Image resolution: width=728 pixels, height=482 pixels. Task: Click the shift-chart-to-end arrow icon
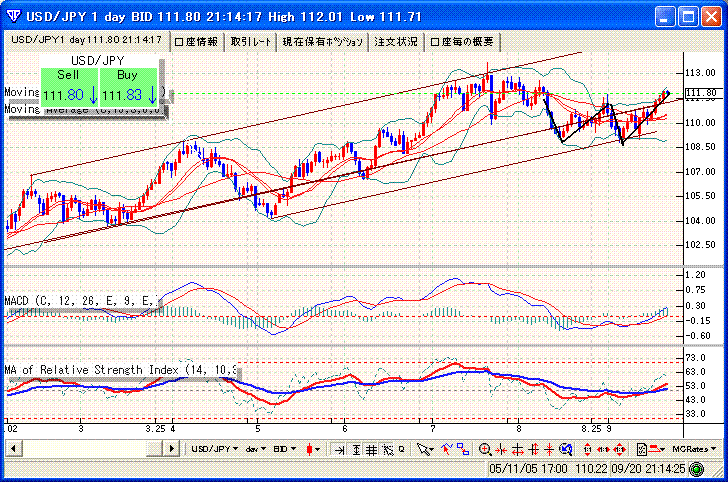tap(340, 450)
